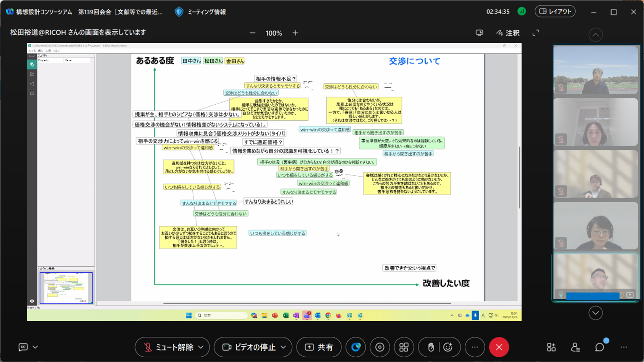Toggle closed captions CC icon
The height and width of the screenshot is (362, 644).
point(23,347)
